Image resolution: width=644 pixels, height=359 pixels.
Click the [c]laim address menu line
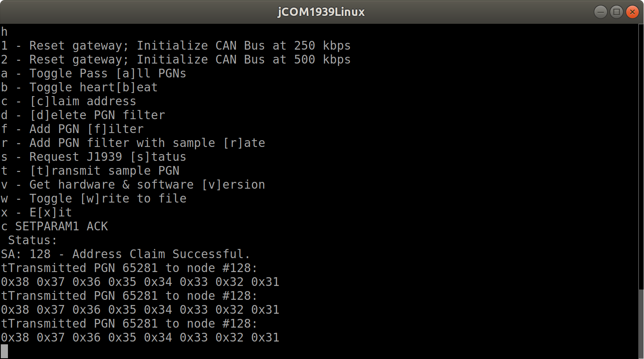click(x=68, y=101)
